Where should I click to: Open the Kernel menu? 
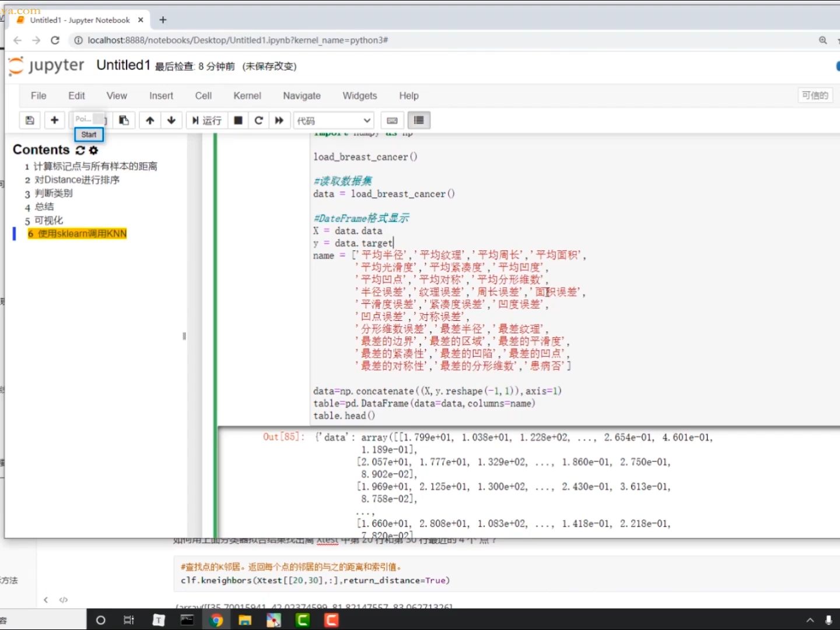(247, 96)
